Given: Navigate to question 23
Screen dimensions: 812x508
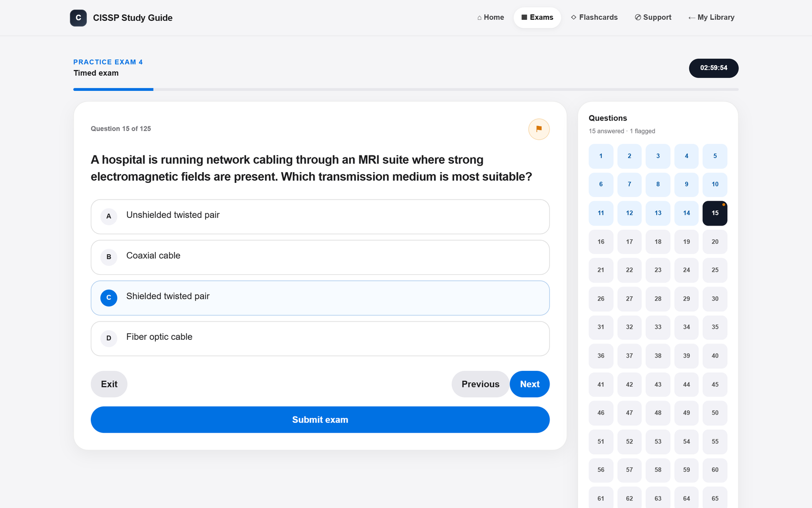Looking at the screenshot, I should tap(658, 270).
